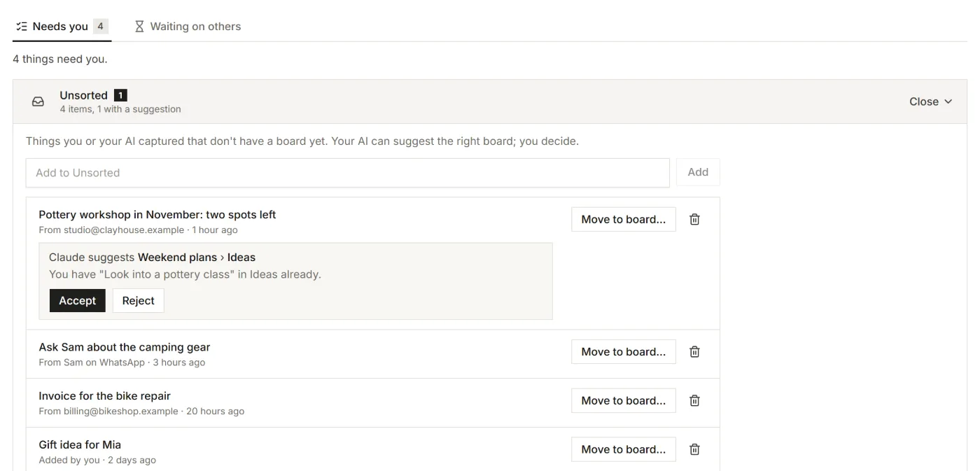
Task: Click 'Added by you · 2 days ago'
Action: pos(97,461)
